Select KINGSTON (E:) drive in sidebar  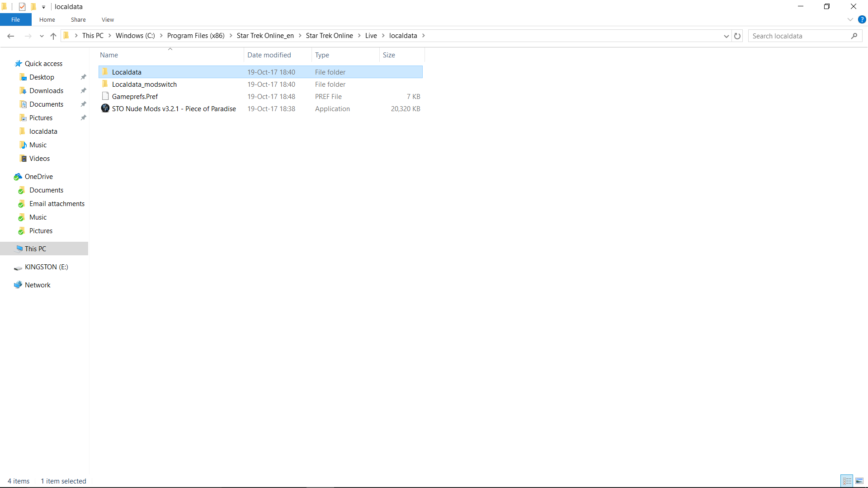tap(46, 267)
